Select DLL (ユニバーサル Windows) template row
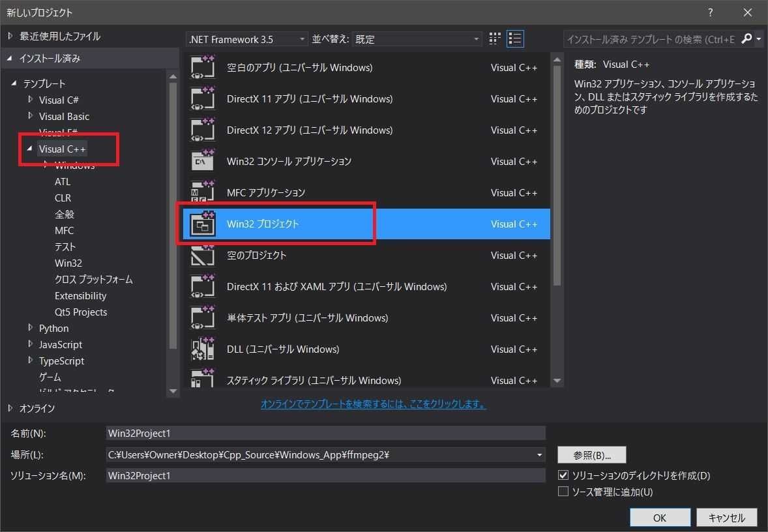This screenshot has width=768, height=532. pos(366,349)
